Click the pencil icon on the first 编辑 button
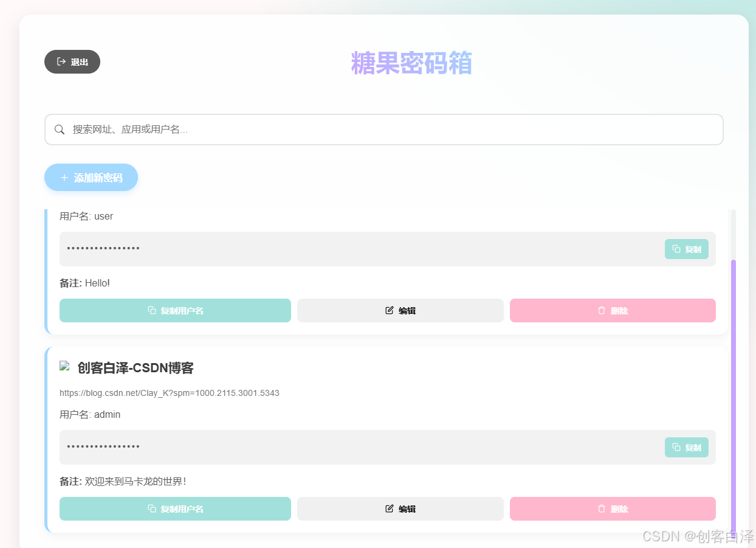 click(x=389, y=310)
